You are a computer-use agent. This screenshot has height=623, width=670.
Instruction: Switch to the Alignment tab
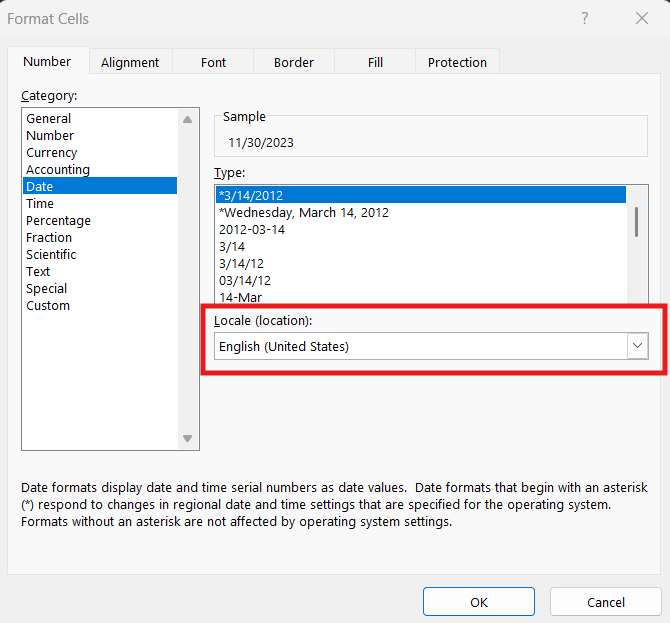pos(130,62)
